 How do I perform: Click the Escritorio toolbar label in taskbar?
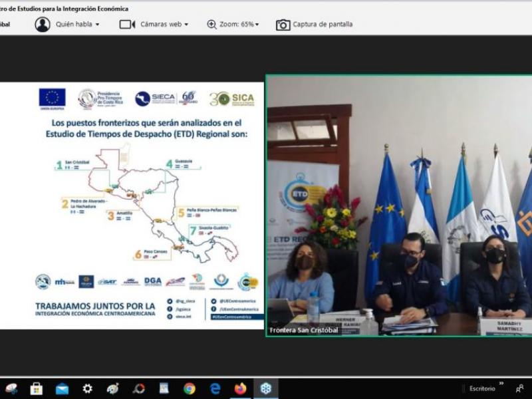click(x=481, y=388)
